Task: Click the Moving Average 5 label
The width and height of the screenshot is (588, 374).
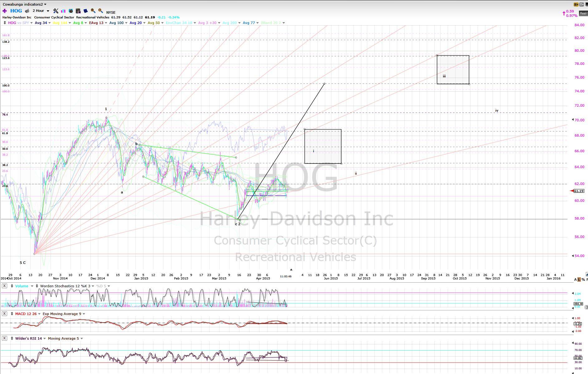Action: click(63, 338)
